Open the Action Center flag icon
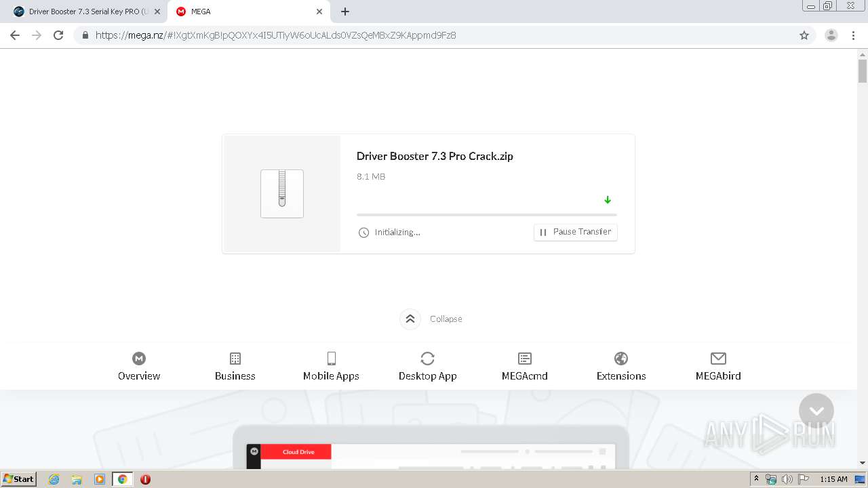 pyautogui.click(x=804, y=479)
